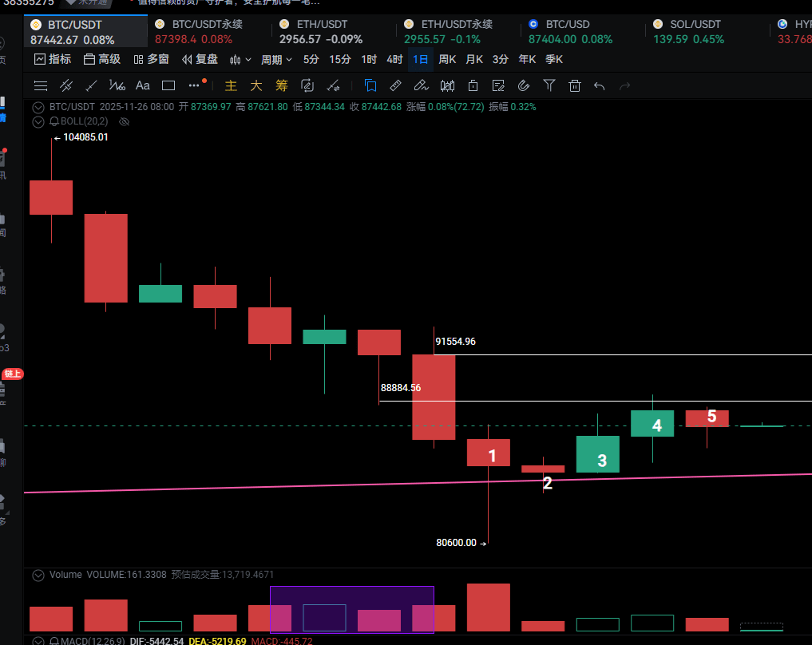
Task: Open the 周期 period dropdown
Action: 276,59
